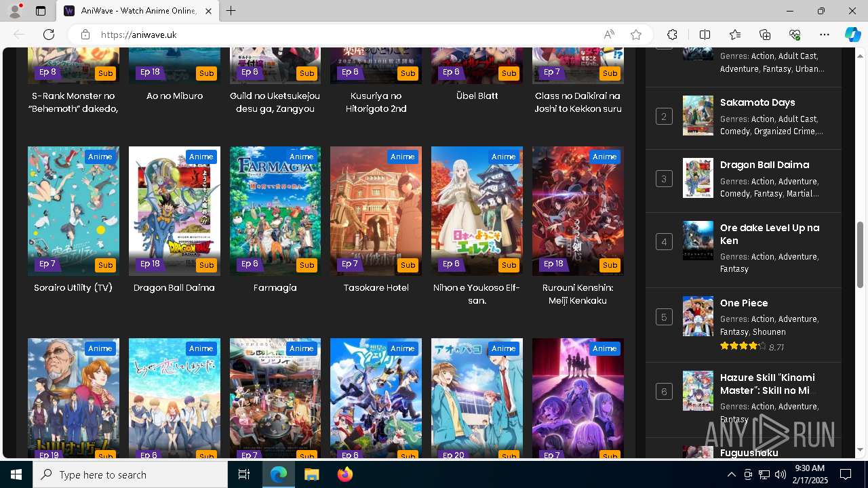This screenshot has width=868, height=488.
Task: Open Dragon Ball Daima poster in grid
Action: pos(174,211)
